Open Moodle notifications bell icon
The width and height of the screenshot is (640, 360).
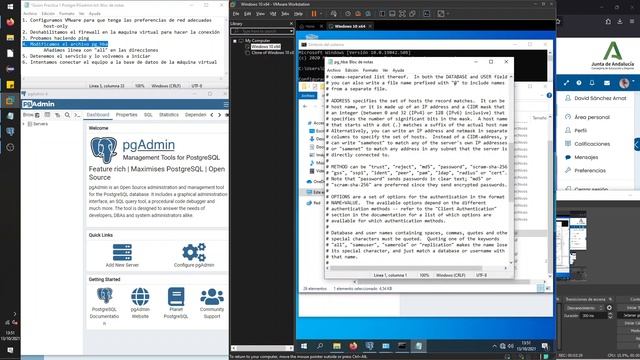click(592, 83)
